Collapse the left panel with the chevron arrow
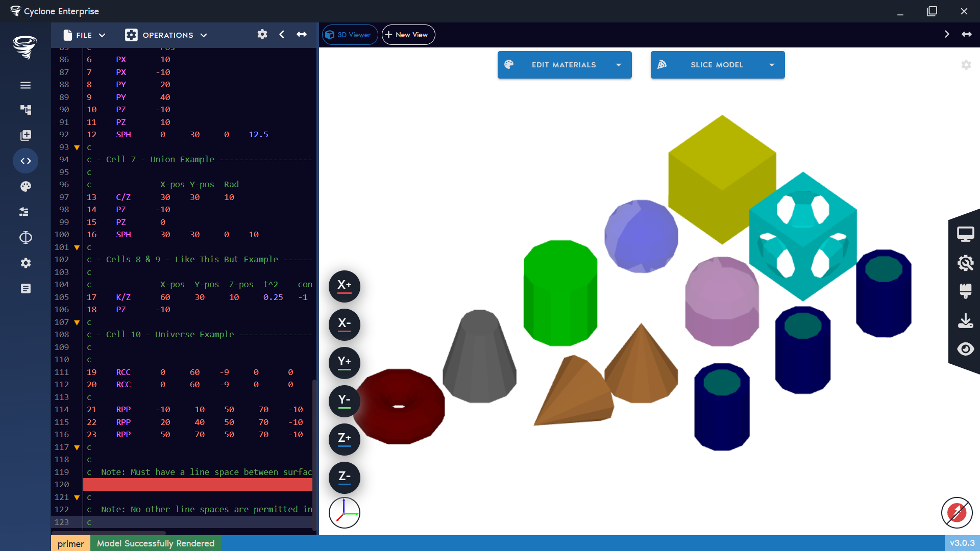Viewport: 980px width, 551px height. coord(282,34)
